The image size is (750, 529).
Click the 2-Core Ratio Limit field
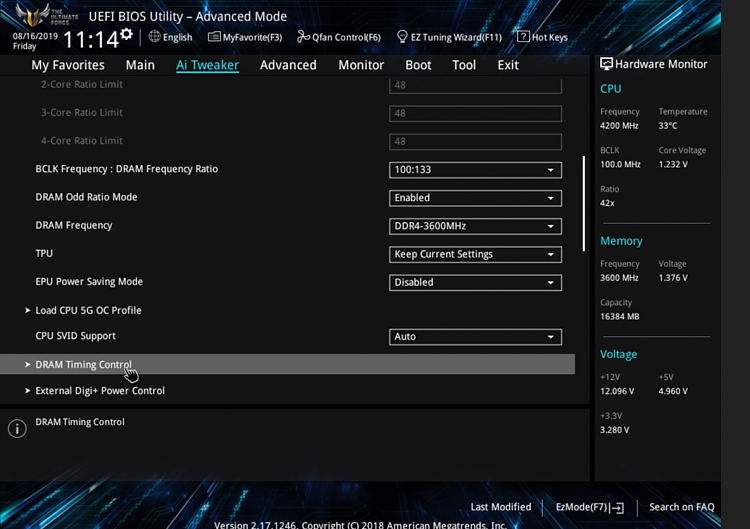click(475, 86)
